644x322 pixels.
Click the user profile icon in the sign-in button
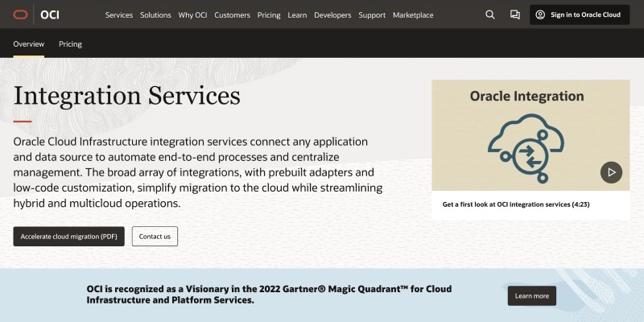pyautogui.click(x=540, y=14)
